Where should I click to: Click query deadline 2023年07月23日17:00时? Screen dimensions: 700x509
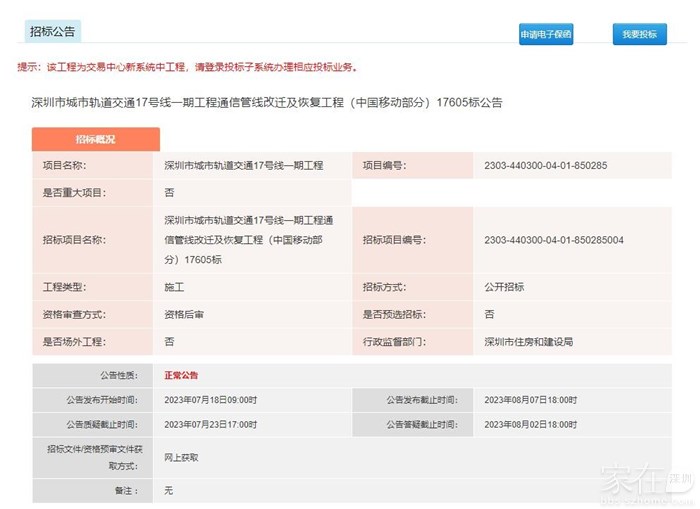(x=210, y=424)
